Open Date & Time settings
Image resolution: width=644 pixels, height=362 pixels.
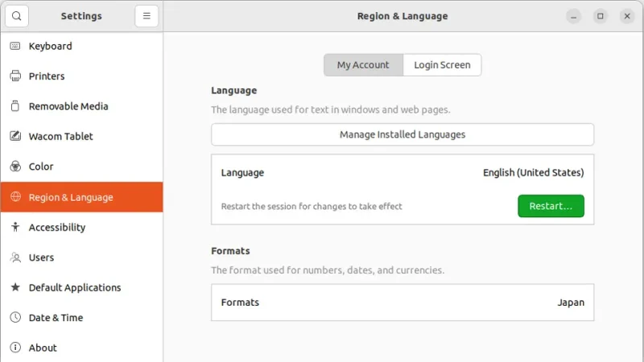click(56, 318)
